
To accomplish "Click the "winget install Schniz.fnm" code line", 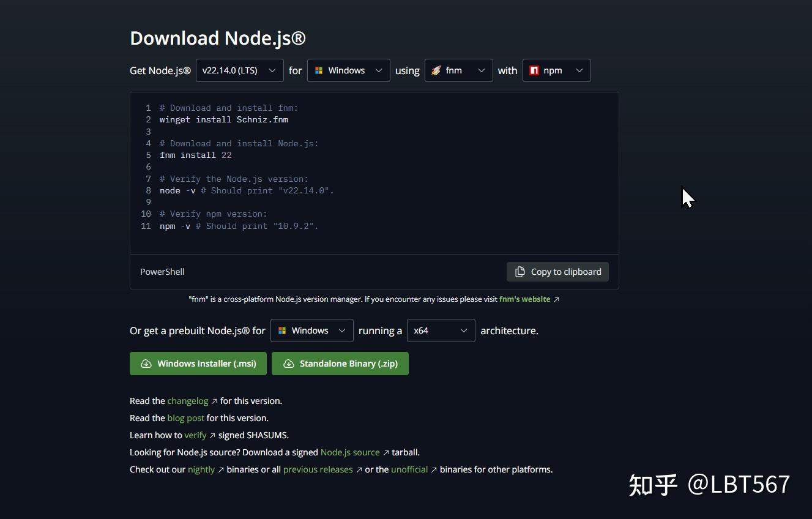I will point(224,119).
